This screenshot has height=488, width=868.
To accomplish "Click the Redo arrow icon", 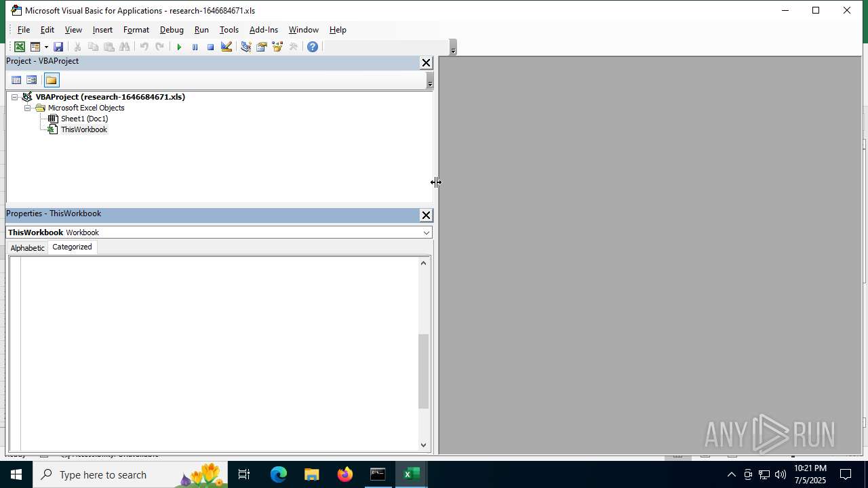I will [159, 47].
